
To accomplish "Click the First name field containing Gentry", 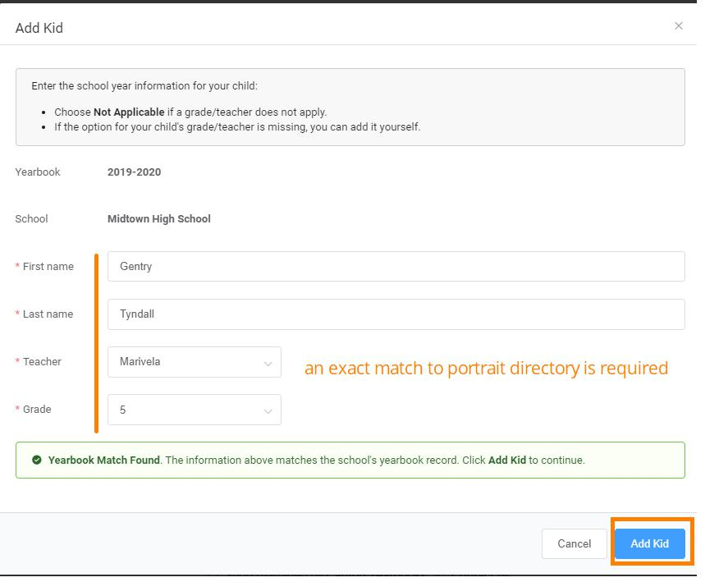I will click(x=396, y=266).
